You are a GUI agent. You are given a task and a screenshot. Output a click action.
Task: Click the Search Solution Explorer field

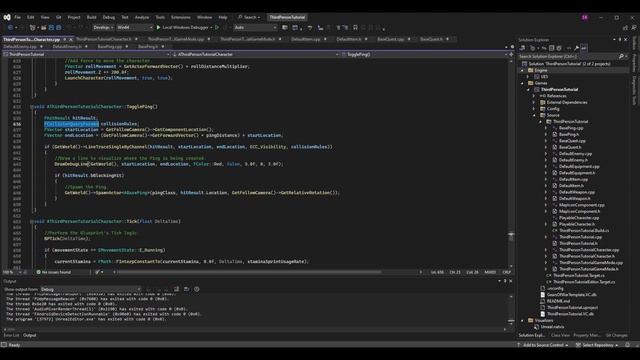[568, 56]
